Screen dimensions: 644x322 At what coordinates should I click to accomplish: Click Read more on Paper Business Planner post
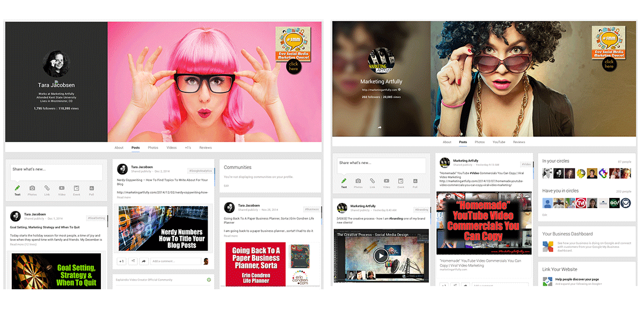point(231,236)
